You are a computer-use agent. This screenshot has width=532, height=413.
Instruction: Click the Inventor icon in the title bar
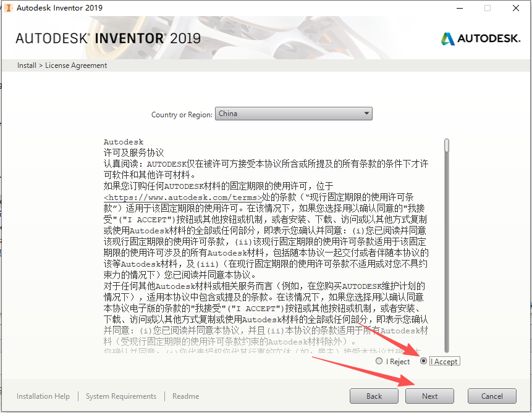click(8, 8)
